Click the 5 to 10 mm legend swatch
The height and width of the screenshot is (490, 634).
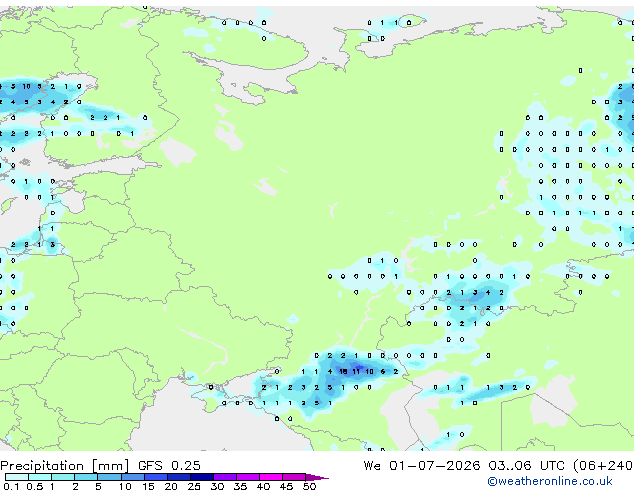(109, 477)
